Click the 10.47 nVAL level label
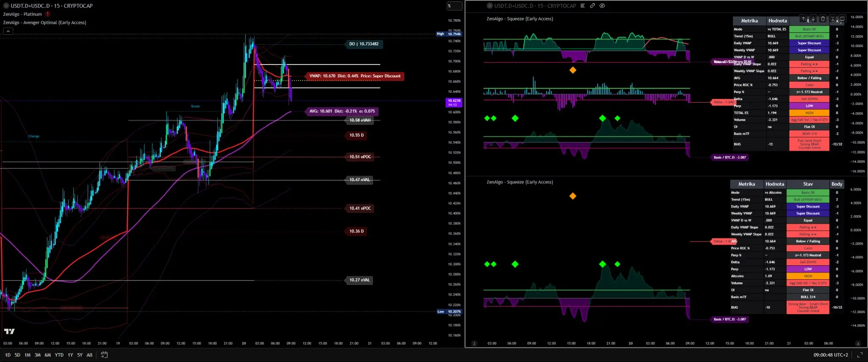This screenshot has height=362, width=868. 359,180
